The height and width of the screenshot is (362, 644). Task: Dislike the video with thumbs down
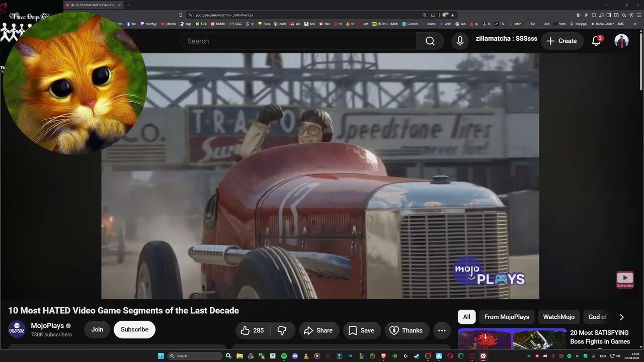pos(282,330)
